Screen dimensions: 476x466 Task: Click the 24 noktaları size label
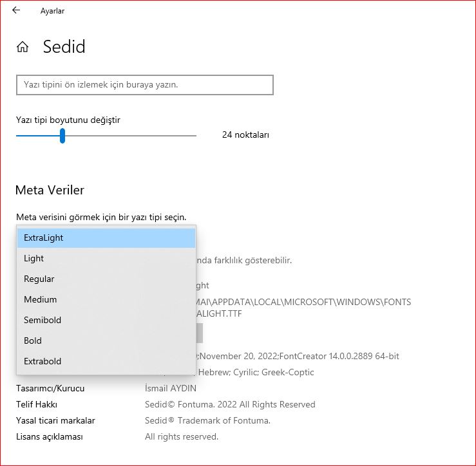click(x=245, y=135)
